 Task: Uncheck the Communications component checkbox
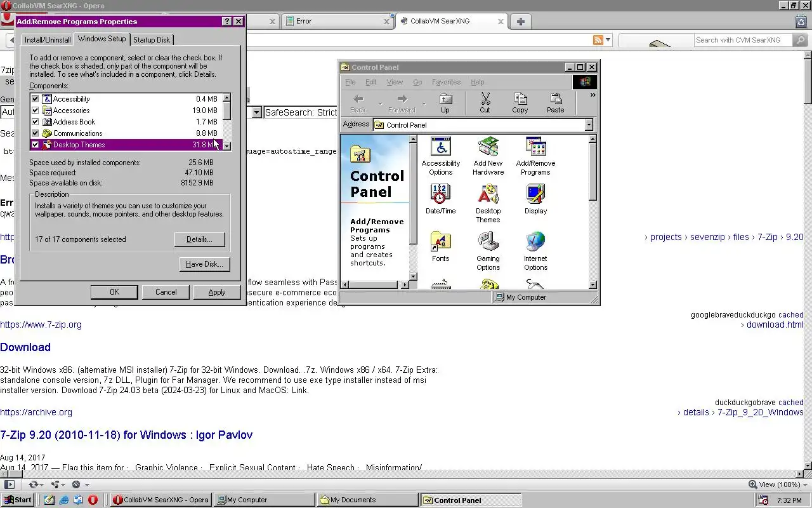tap(36, 133)
